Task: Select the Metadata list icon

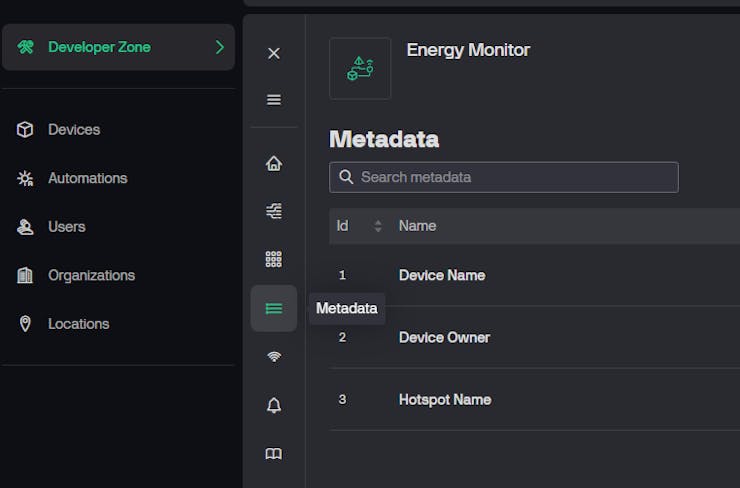Action: pos(273,308)
